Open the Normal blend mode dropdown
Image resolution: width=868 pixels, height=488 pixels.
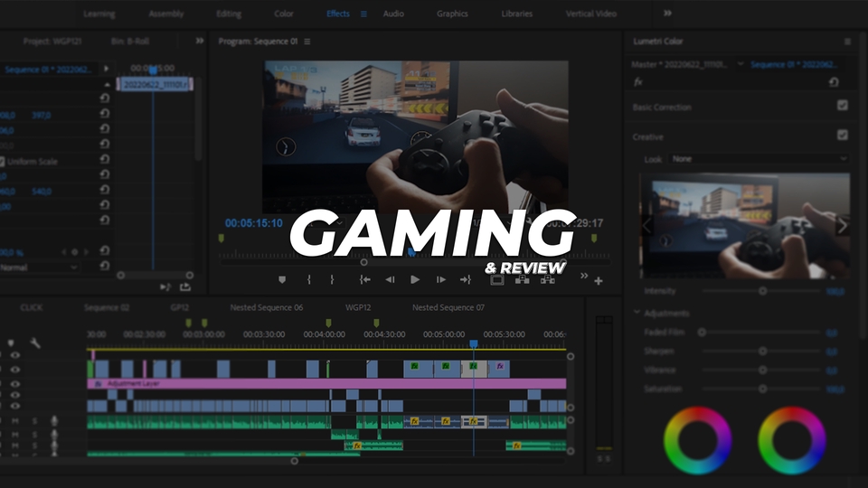pyautogui.click(x=39, y=267)
